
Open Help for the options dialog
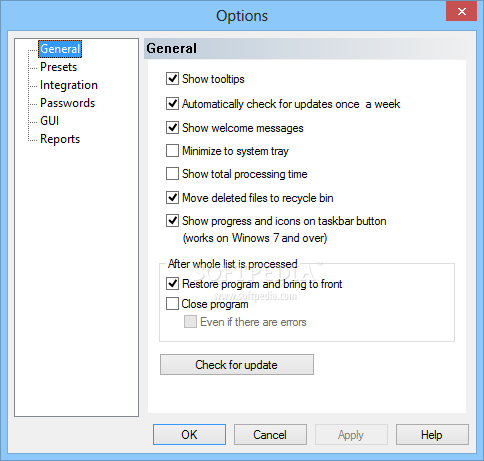click(x=432, y=435)
